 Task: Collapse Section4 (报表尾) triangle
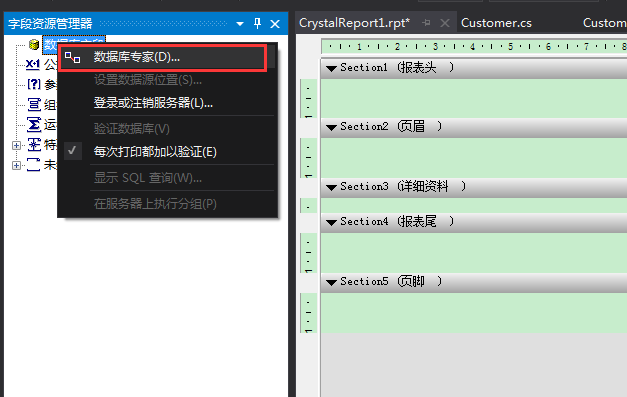pyautogui.click(x=331, y=223)
